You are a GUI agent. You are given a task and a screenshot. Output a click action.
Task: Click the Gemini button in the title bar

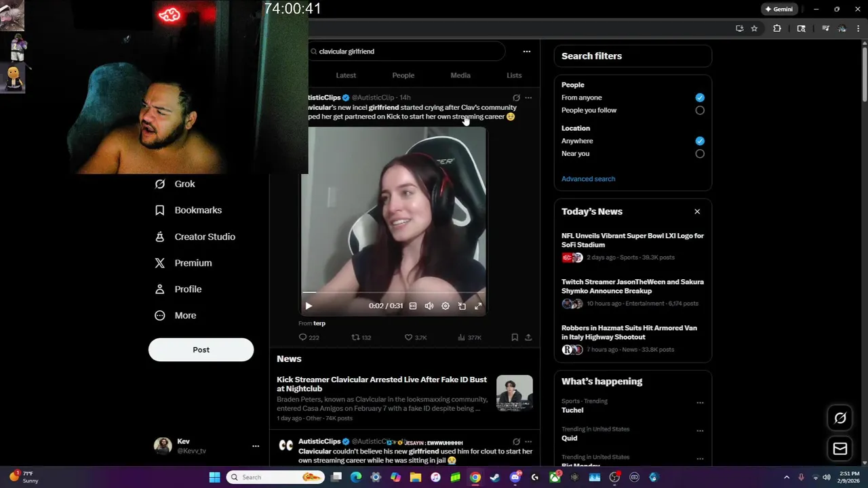point(778,9)
